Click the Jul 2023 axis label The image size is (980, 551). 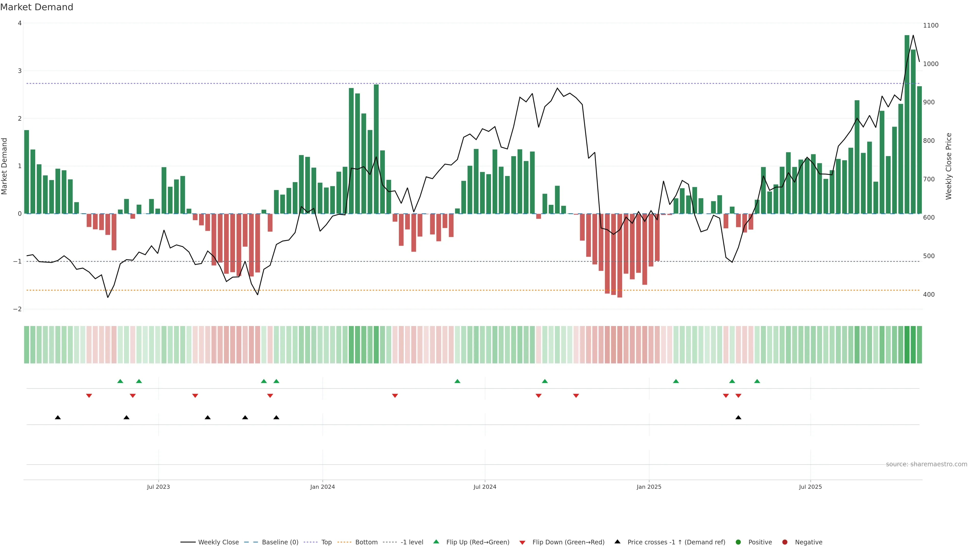pos(158,487)
